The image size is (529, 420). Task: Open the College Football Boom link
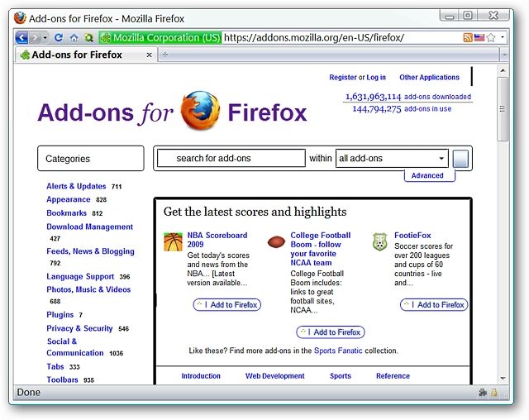(x=321, y=249)
